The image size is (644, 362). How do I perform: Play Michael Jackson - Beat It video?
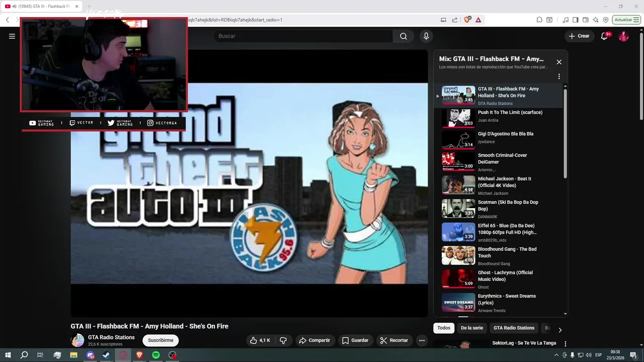498,186
